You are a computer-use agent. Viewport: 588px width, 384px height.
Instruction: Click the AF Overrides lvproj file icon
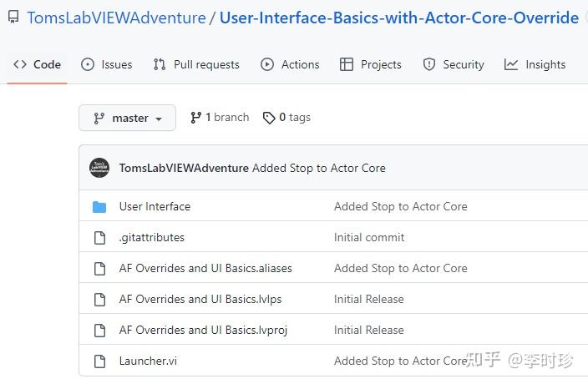(99, 331)
